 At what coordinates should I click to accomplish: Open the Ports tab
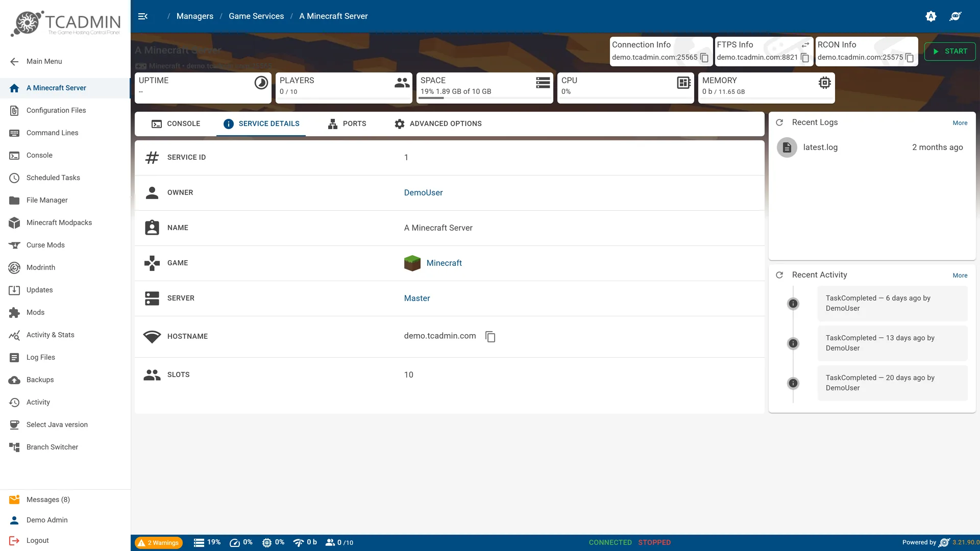[347, 124]
